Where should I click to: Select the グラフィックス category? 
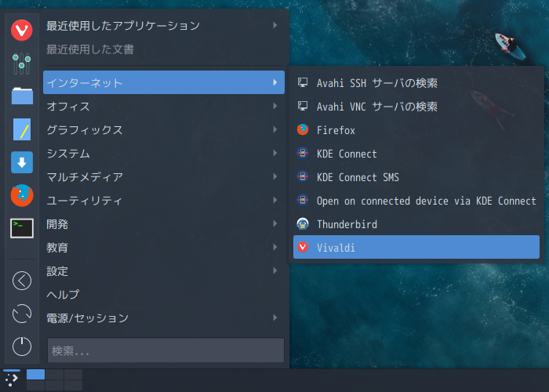point(164,129)
